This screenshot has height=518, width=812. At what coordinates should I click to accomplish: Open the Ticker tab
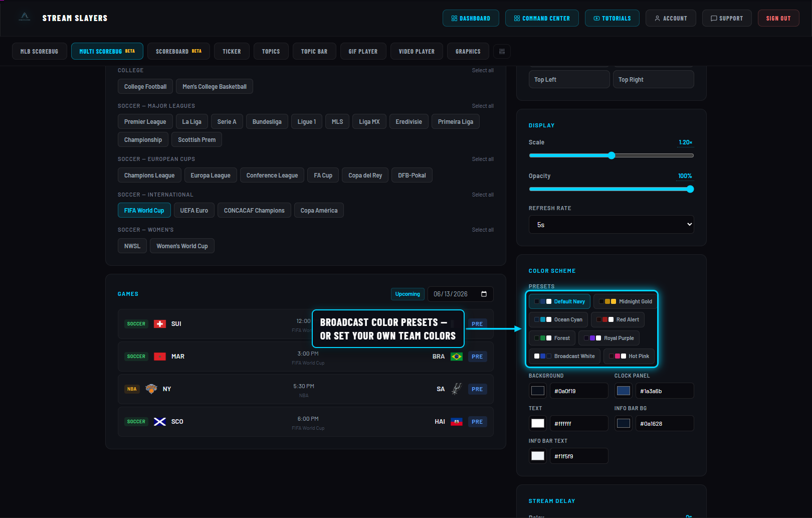coord(232,51)
